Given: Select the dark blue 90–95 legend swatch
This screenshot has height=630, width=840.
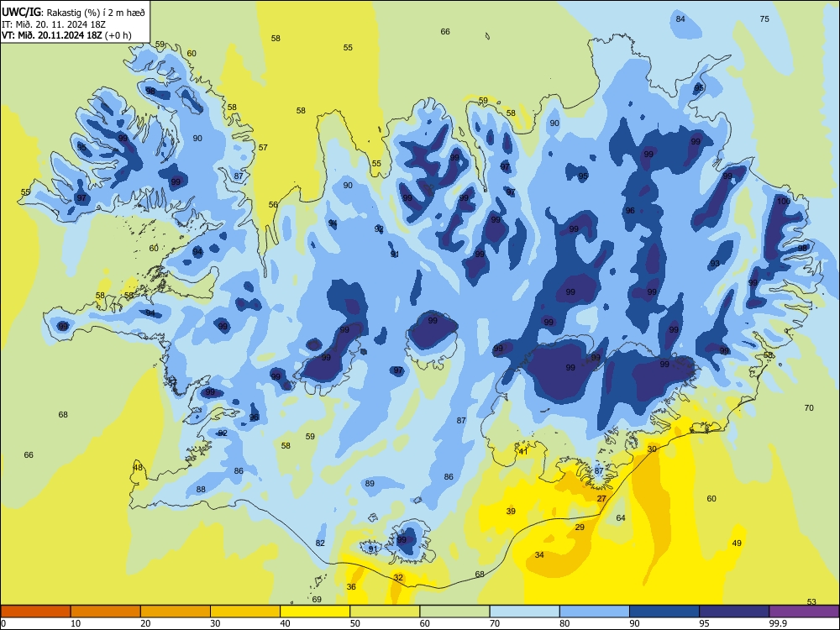Looking at the screenshot, I should click(664, 612).
